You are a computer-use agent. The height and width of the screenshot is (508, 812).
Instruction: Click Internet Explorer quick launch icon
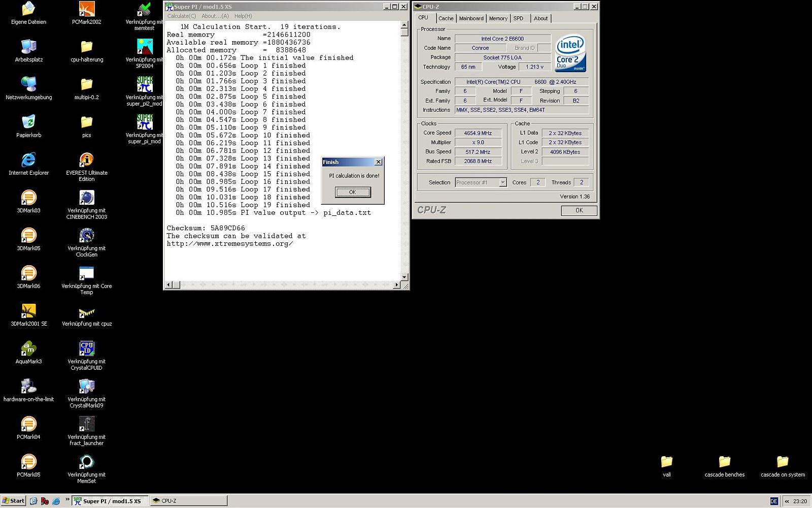56,501
